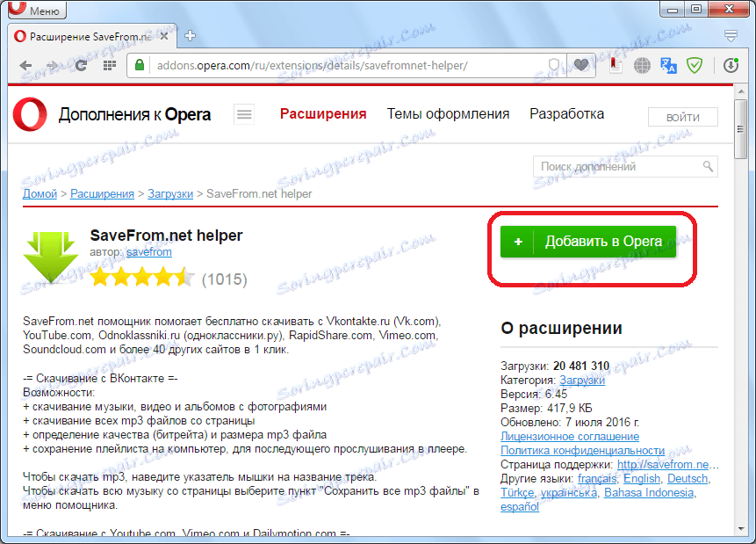Go back with the back arrow
The image size is (756, 544).
pyautogui.click(x=25, y=65)
